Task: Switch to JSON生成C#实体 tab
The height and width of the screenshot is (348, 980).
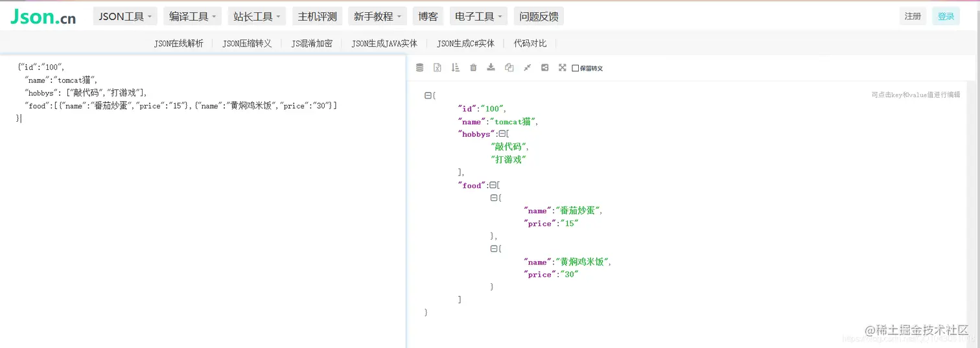Action: click(x=465, y=43)
